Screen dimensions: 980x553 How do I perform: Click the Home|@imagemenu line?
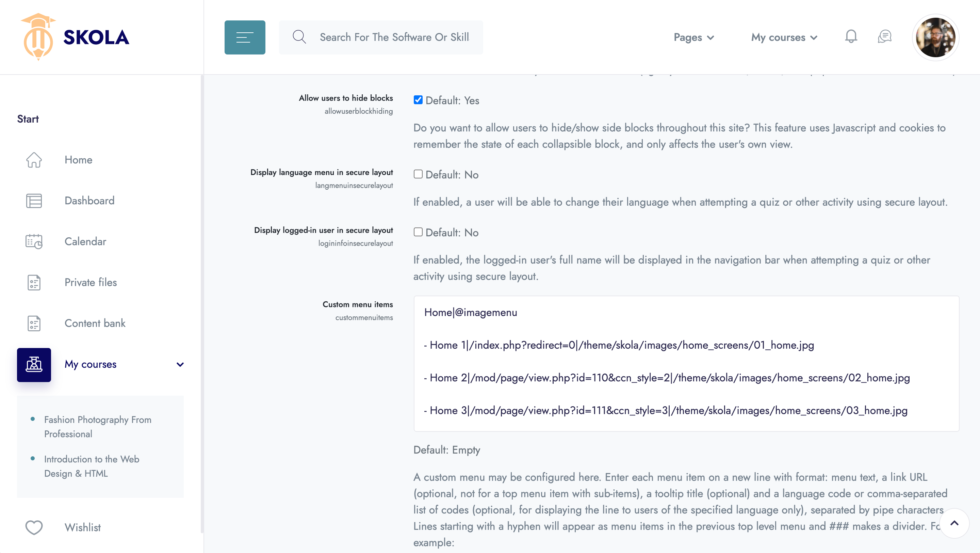pyautogui.click(x=471, y=313)
